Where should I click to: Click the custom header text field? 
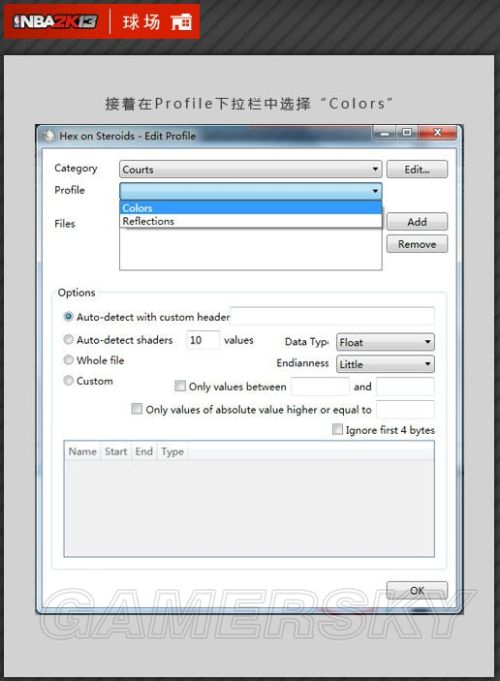[332, 316]
